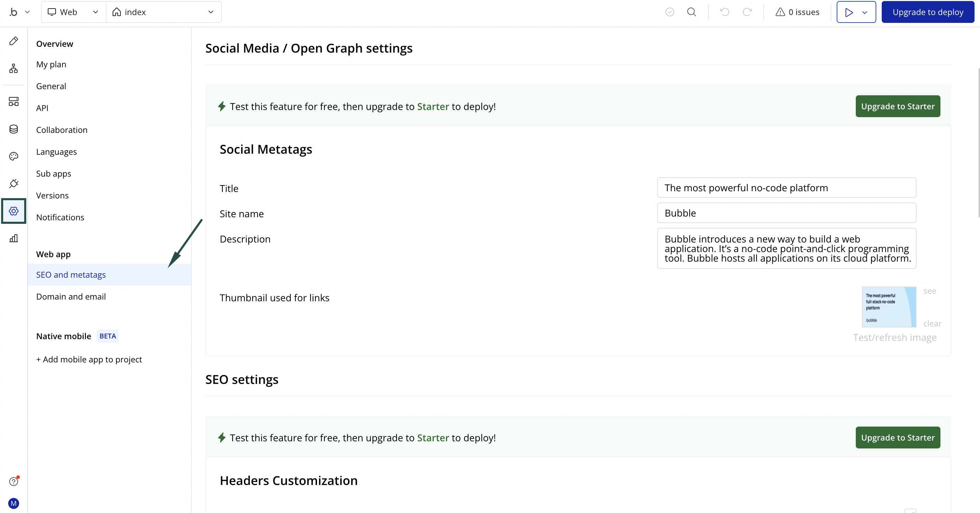
Task: Click the Thumbnail used for links label
Action: point(274,298)
